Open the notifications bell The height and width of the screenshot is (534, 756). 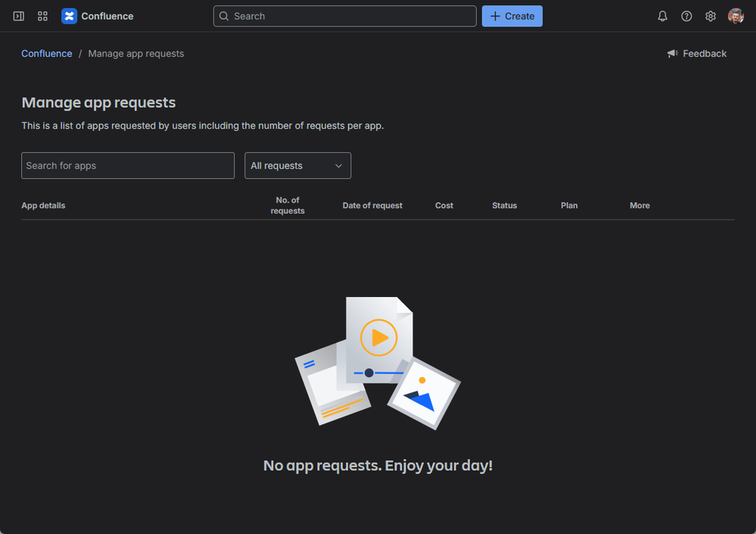[662, 17]
